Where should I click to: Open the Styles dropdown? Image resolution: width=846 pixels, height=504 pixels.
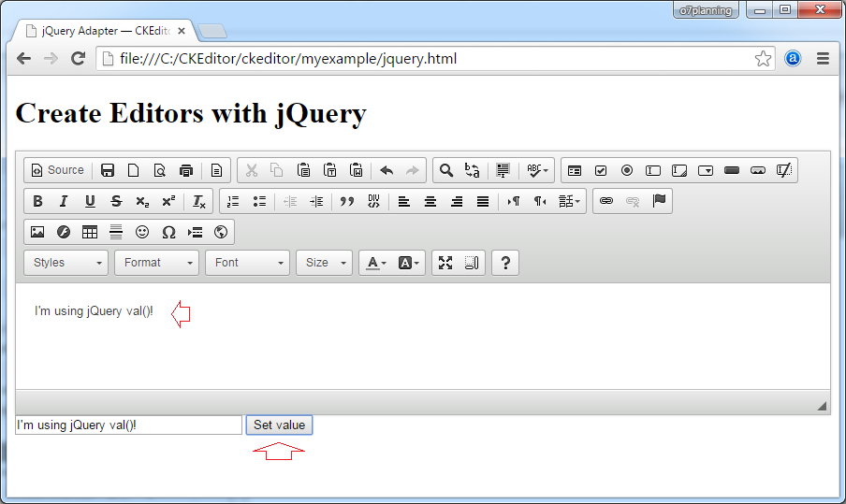pos(66,263)
